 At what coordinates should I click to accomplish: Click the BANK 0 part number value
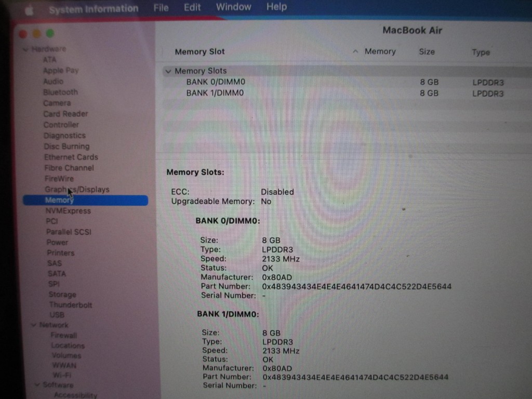356,287
